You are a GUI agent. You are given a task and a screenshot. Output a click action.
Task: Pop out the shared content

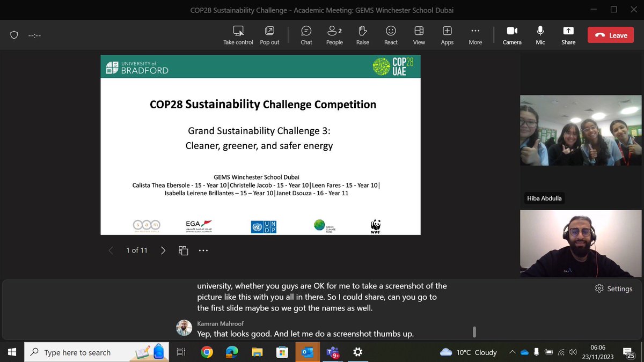click(x=269, y=35)
